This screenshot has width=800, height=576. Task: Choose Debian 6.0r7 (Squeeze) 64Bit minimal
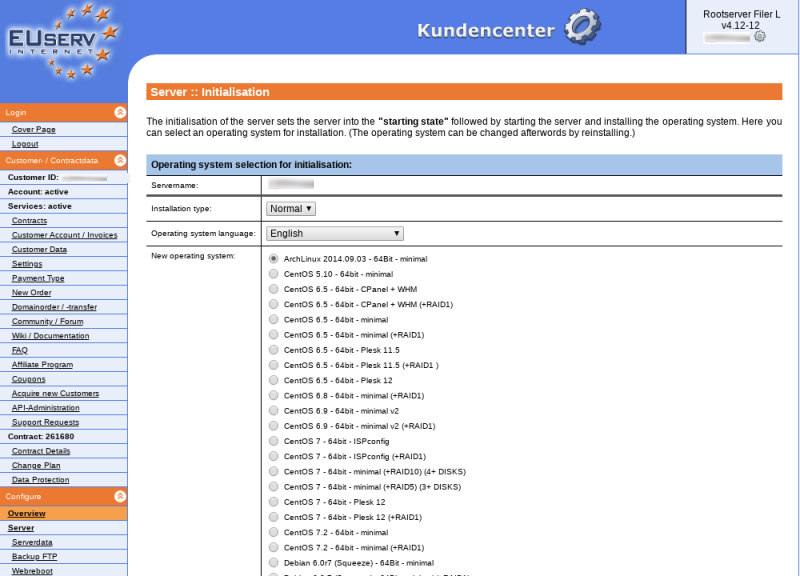click(273, 563)
